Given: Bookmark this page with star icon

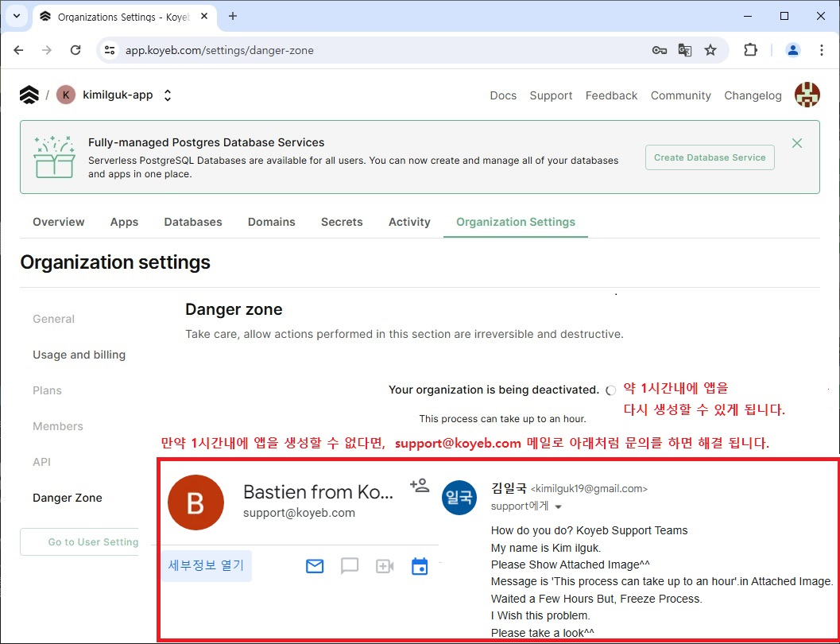Looking at the screenshot, I should click(x=710, y=50).
